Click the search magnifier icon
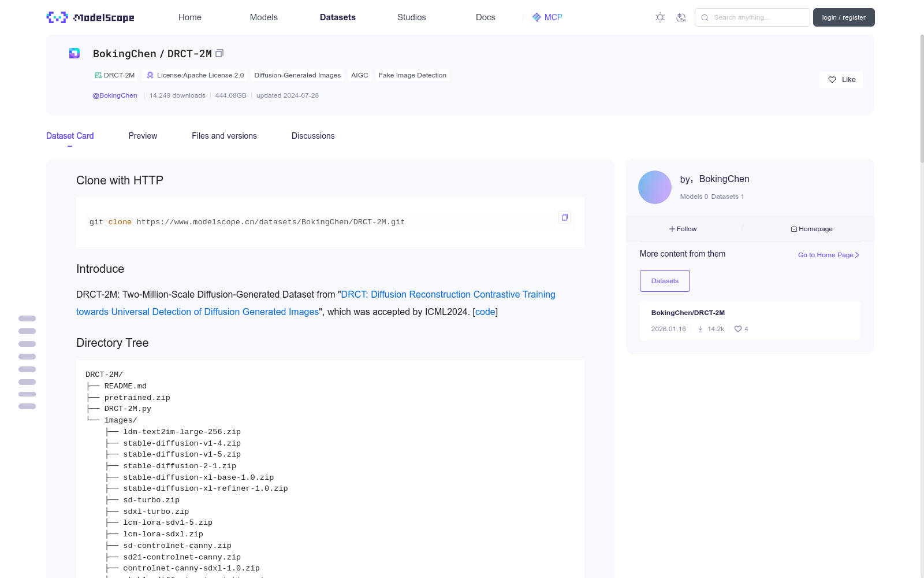The image size is (924, 578). point(705,17)
